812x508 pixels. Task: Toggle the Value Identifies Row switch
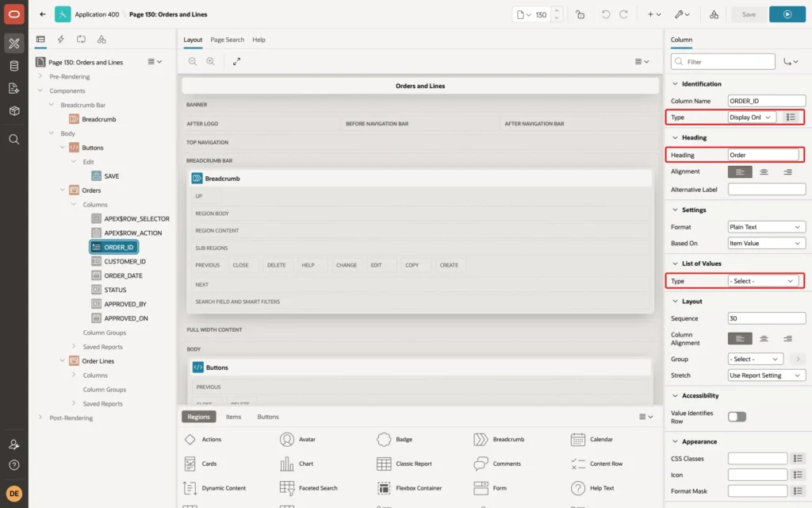[x=737, y=417]
